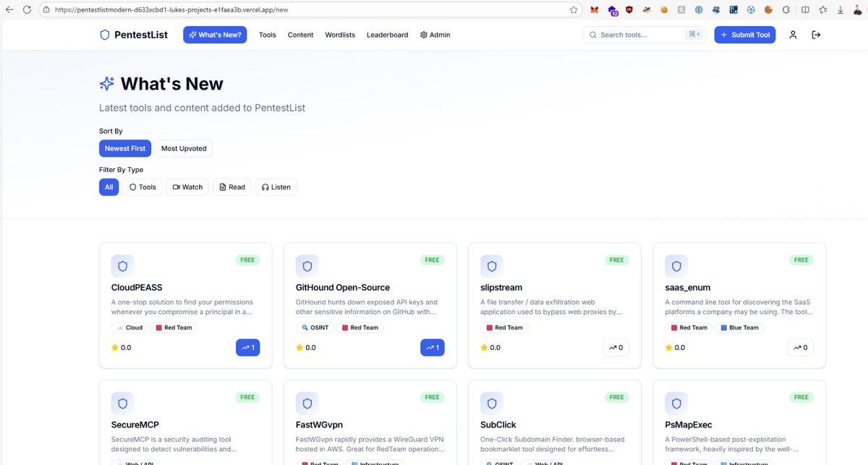This screenshot has width=868, height=465.
Task: Click the browser back arrow
Action: (x=9, y=10)
